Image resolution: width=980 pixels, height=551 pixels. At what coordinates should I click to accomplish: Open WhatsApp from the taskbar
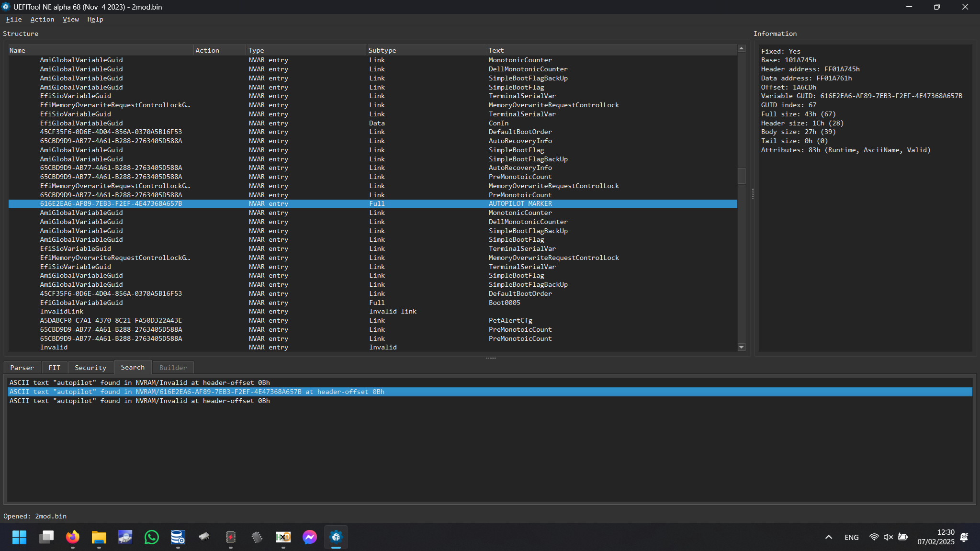pos(151,537)
